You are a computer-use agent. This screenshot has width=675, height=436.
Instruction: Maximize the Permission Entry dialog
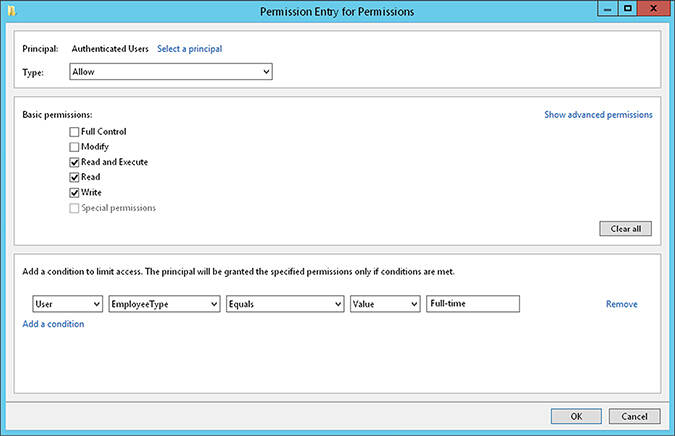coord(628,9)
